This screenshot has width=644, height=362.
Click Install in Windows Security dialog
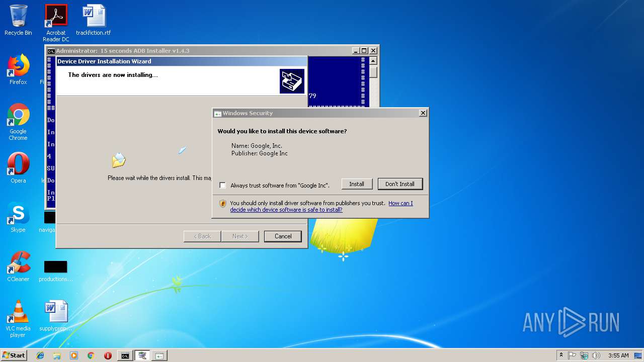(357, 184)
